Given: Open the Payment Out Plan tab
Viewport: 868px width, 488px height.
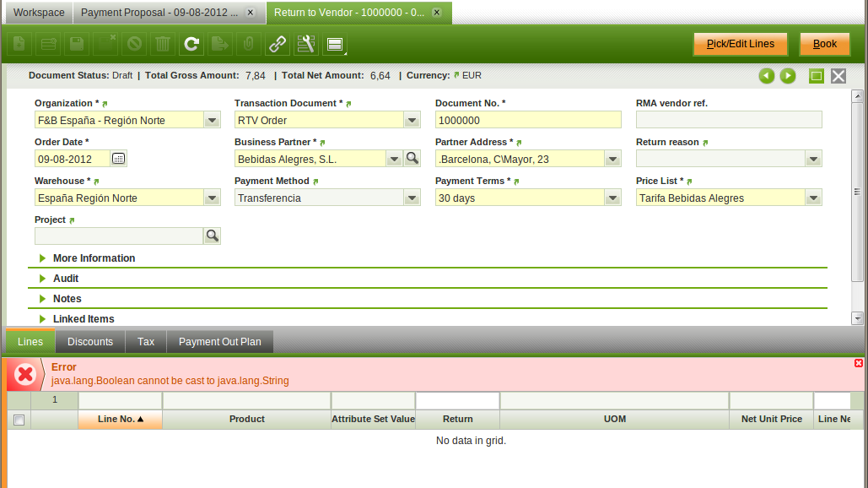Looking at the screenshot, I should (220, 342).
